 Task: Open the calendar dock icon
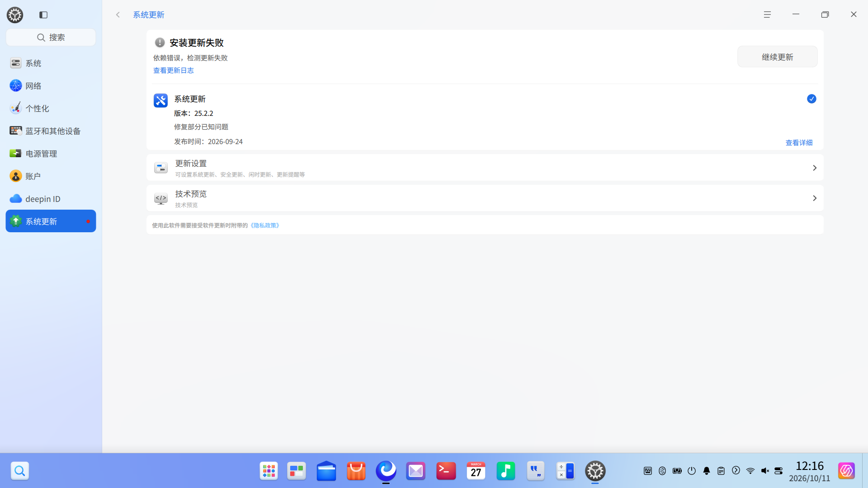point(476,471)
